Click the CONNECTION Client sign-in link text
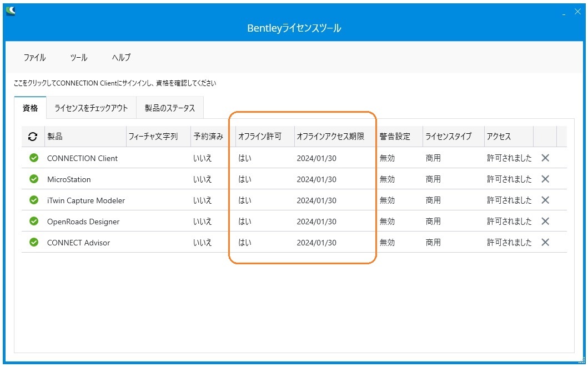Screen dimensions: 588x367 (x=115, y=83)
